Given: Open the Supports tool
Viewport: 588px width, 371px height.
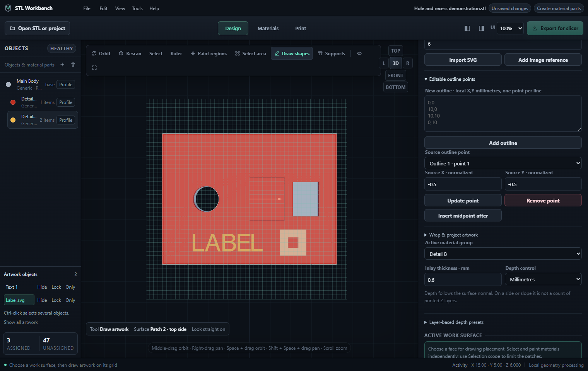Looking at the screenshot, I should tap(332, 54).
